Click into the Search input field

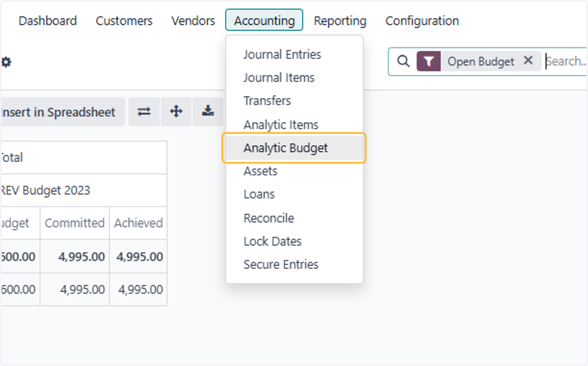click(x=566, y=61)
